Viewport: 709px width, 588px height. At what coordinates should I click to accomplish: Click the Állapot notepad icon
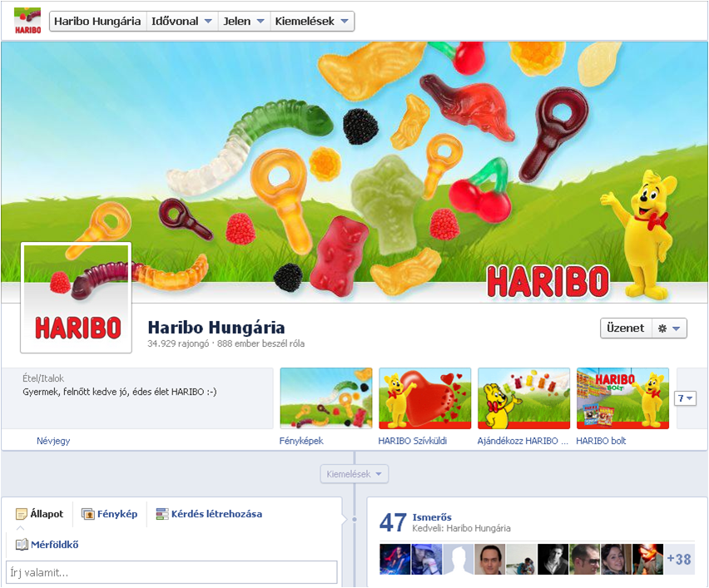click(22, 514)
